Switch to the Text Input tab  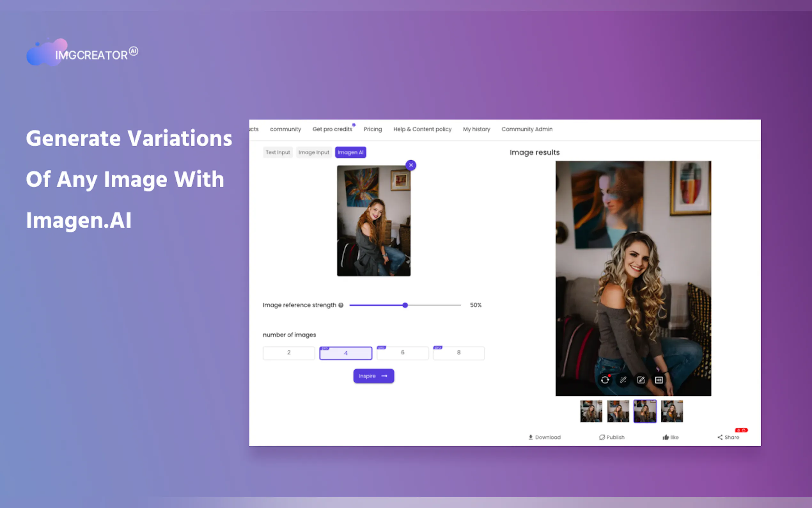tap(277, 152)
